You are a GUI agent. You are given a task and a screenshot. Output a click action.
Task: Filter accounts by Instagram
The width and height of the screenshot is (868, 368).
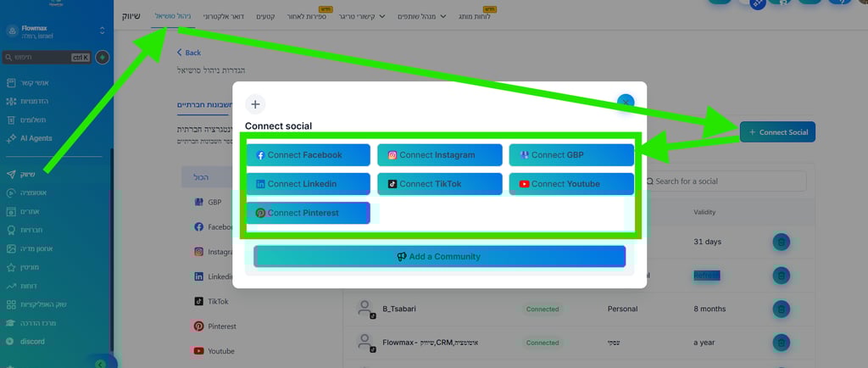coord(213,252)
